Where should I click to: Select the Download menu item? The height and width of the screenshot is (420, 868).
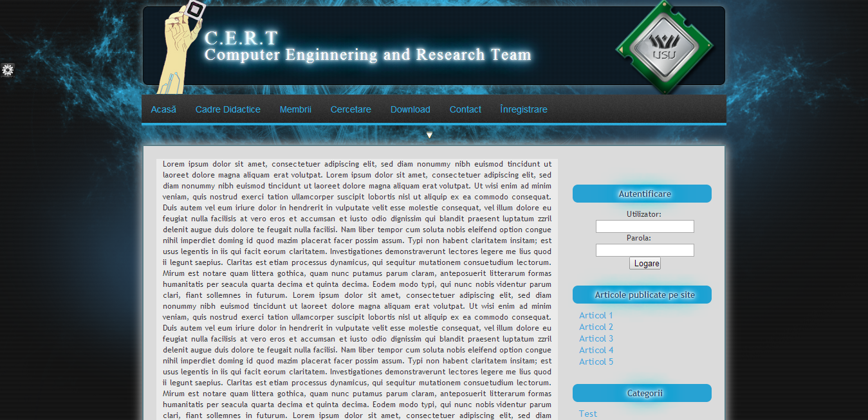[410, 109]
